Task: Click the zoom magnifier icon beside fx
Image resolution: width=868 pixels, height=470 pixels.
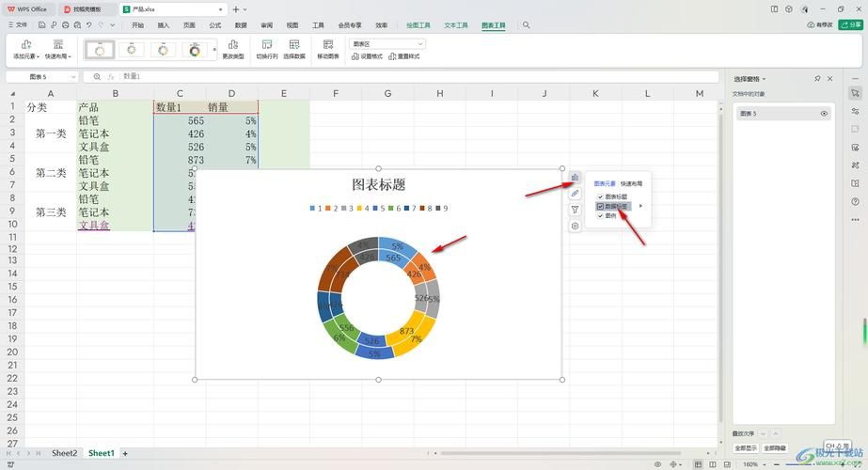Action: 97,77
